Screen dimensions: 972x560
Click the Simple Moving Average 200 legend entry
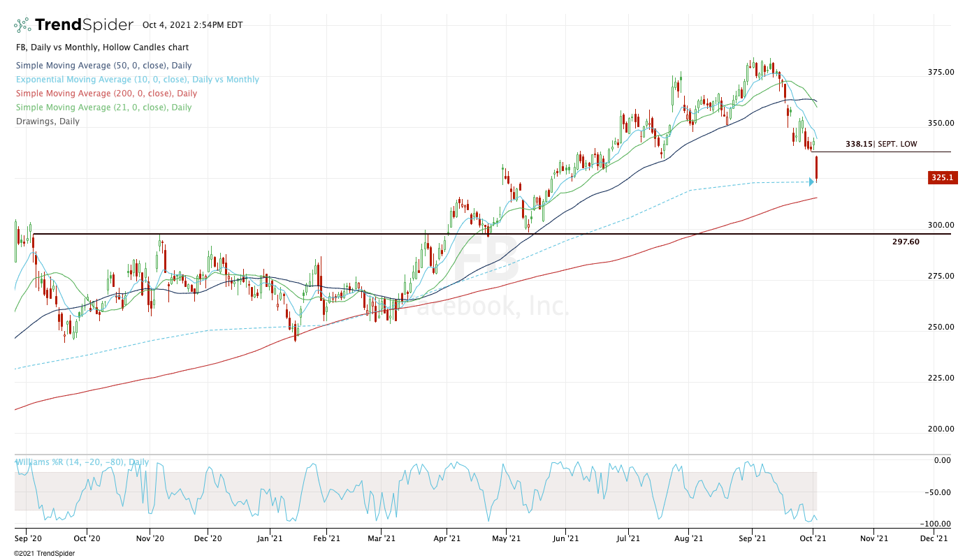[x=106, y=94]
